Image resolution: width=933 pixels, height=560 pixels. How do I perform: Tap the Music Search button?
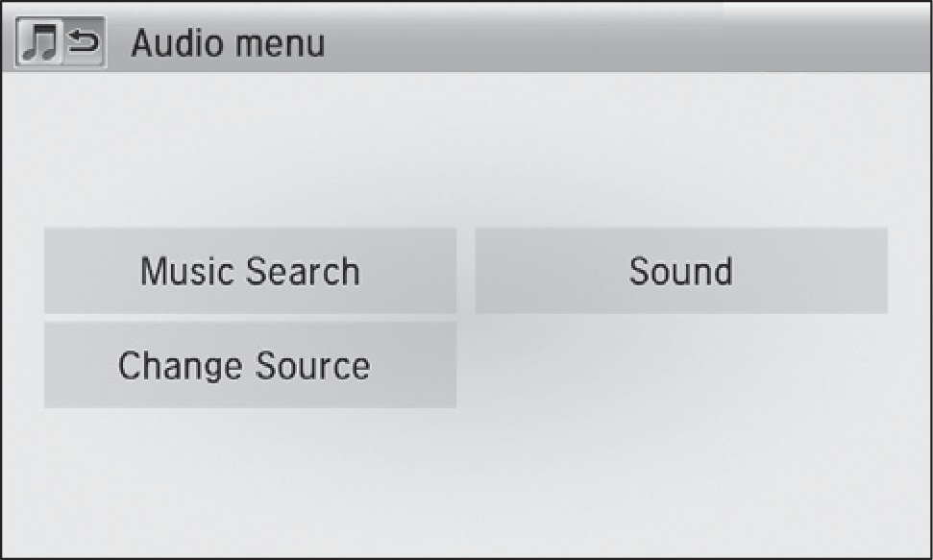(x=250, y=271)
